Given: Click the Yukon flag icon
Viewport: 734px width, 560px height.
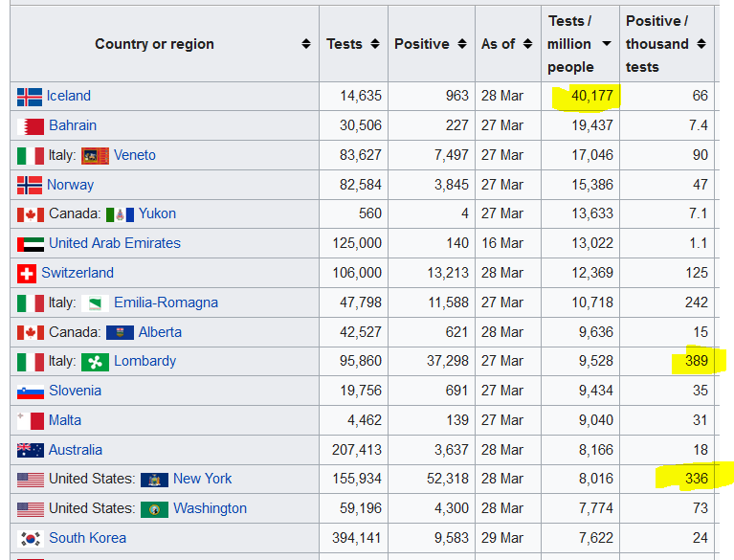Looking at the screenshot, I should click(x=120, y=214).
